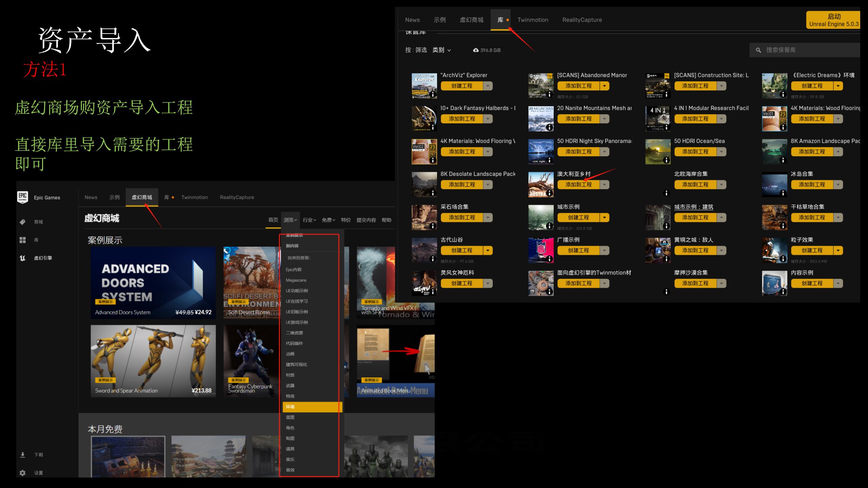The width and height of the screenshot is (868, 488).
Task: Click info icon on 采石场合集 thumbnail
Action: 433,226
